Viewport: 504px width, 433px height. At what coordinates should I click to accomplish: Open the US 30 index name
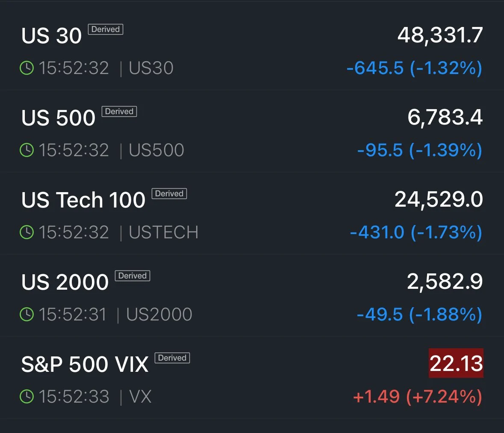51,36
